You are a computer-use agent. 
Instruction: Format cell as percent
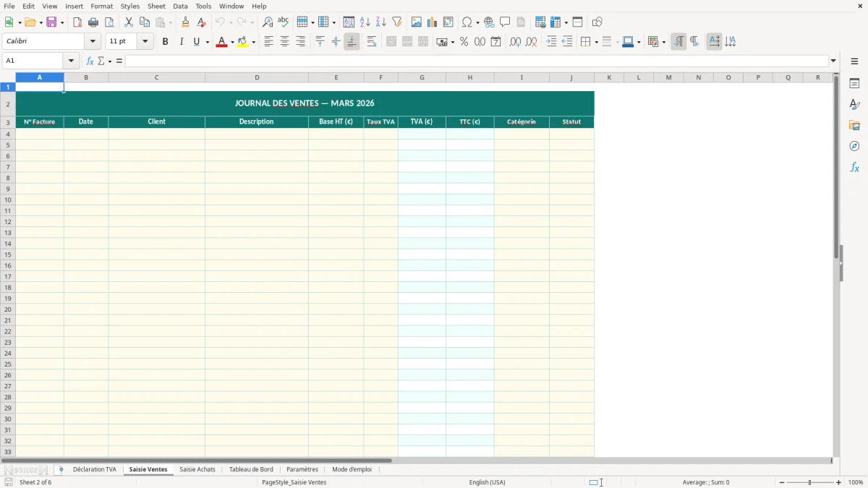464,42
